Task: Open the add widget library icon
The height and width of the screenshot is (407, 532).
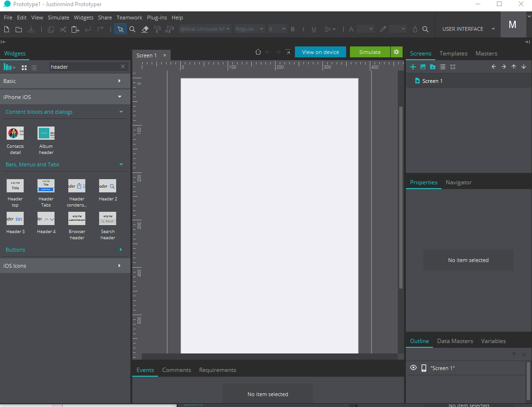Action: pyautogui.click(x=9, y=67)
